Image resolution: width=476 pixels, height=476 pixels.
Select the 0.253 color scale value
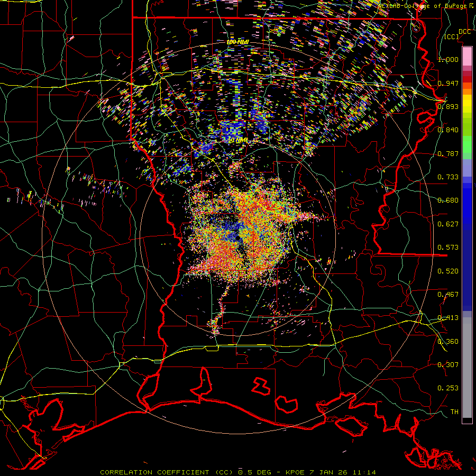448,388
